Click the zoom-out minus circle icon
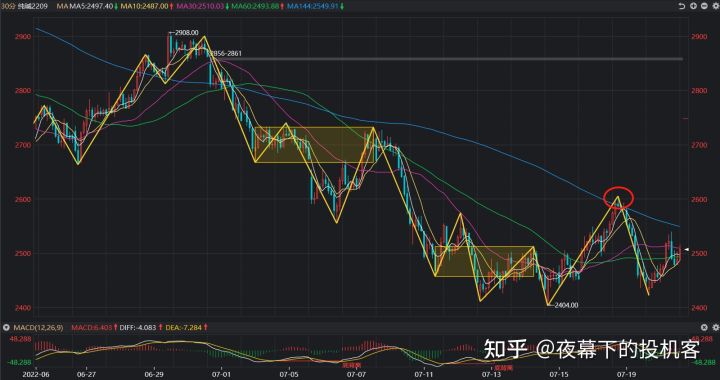The height and width of the screenshot is (380, 720). coord(704,6)
